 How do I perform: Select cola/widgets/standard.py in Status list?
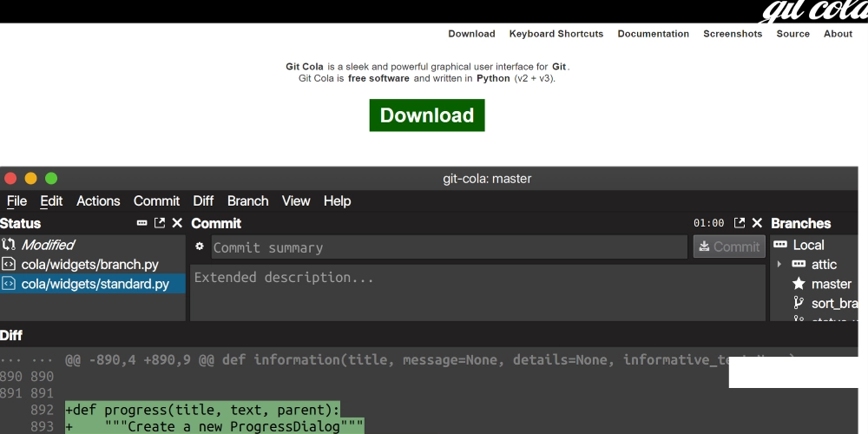[95, 284]
